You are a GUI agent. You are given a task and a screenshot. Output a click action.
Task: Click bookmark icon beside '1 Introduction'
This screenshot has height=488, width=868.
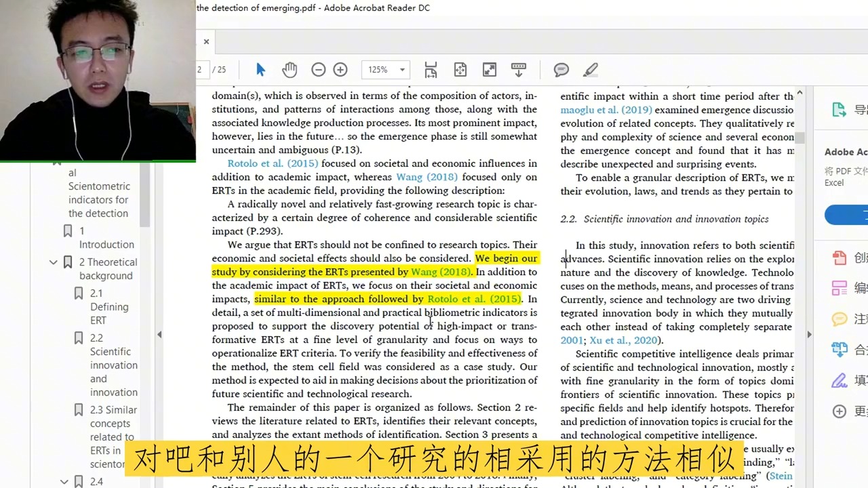(x=68, y=231)
